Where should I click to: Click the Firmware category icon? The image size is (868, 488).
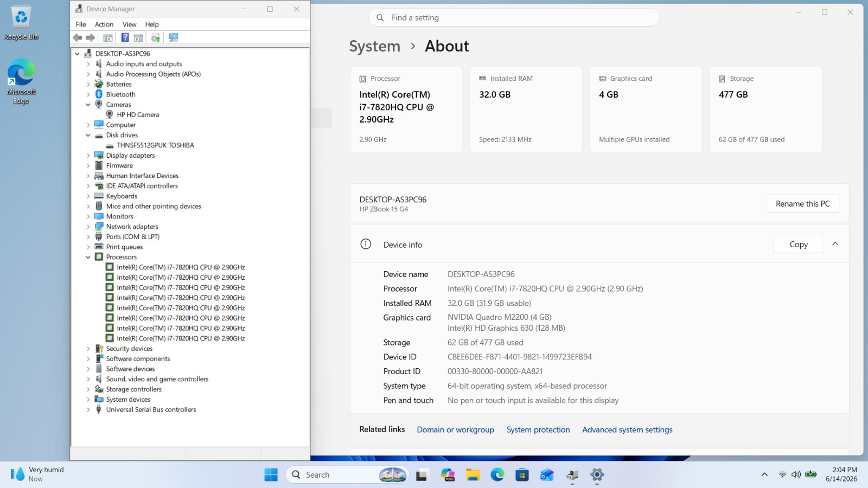(x=99, y=165)
